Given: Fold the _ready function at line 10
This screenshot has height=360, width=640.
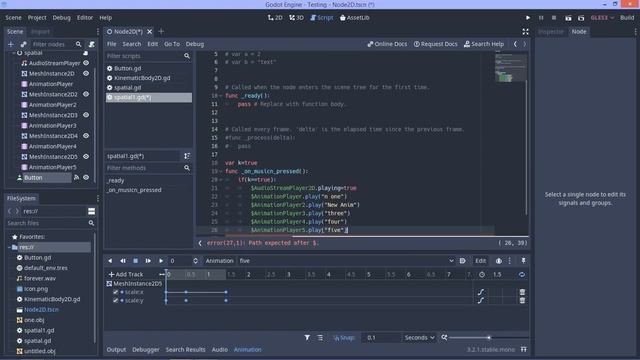Looking at the screenshot, I should (x=221, y=96).
